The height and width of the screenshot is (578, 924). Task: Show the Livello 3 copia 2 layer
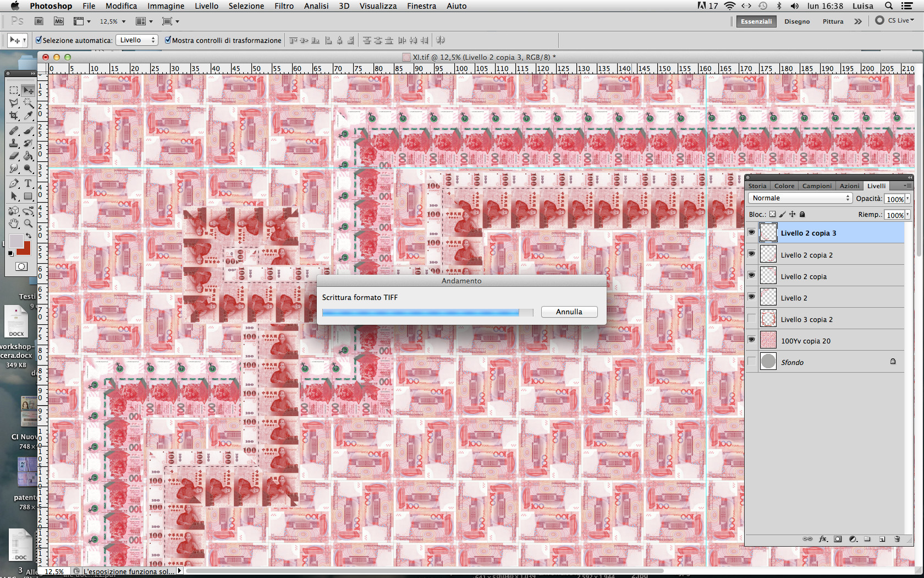coord(751,319)
